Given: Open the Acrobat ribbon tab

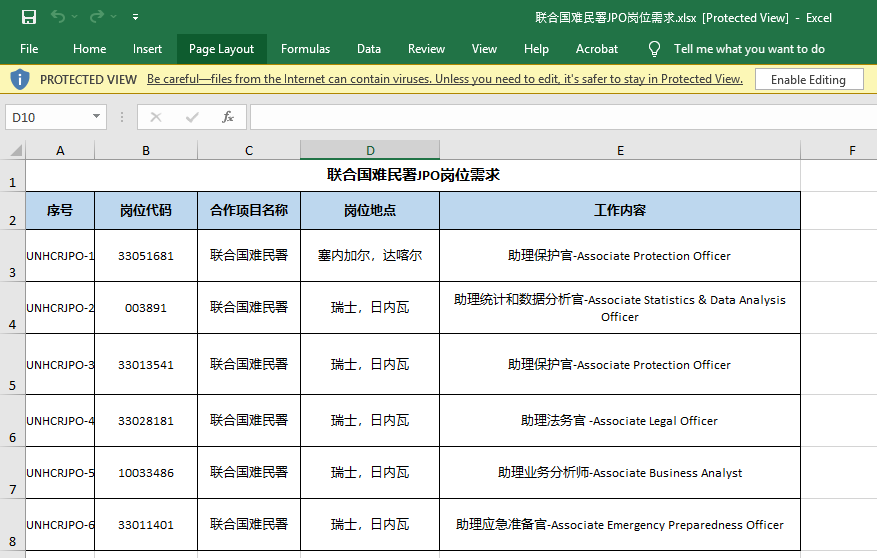Looking at the screenshot, I should pos(597,49).
